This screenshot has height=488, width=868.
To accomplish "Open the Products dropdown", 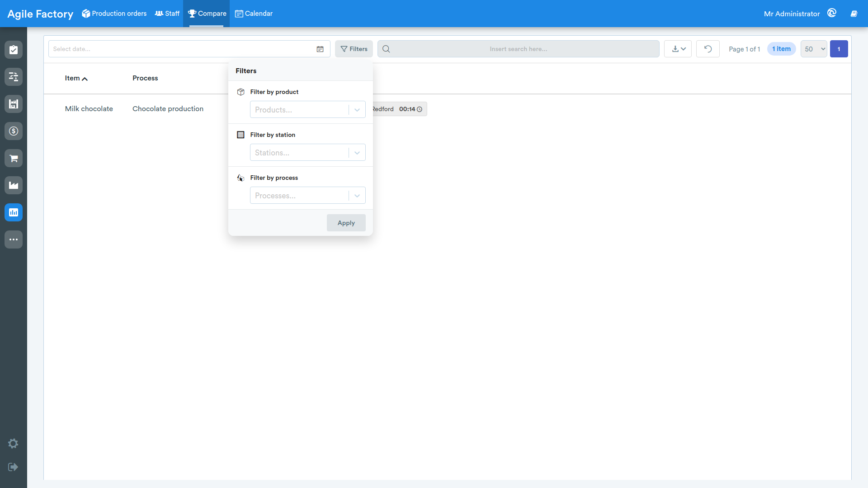I will click(x=308, y=109).
